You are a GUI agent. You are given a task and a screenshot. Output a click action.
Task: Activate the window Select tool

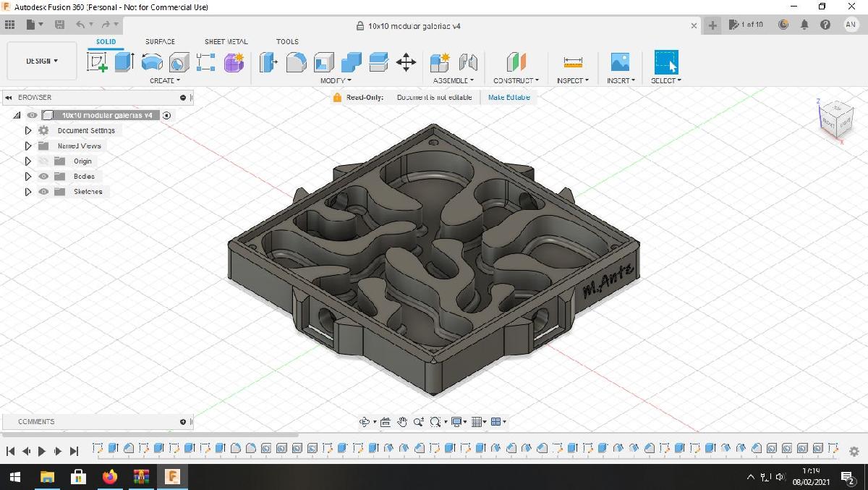pos(666,62)
